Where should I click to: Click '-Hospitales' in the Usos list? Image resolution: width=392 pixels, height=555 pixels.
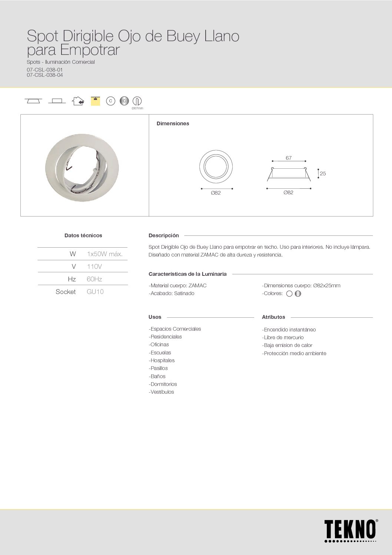click(x=162, y=360)
